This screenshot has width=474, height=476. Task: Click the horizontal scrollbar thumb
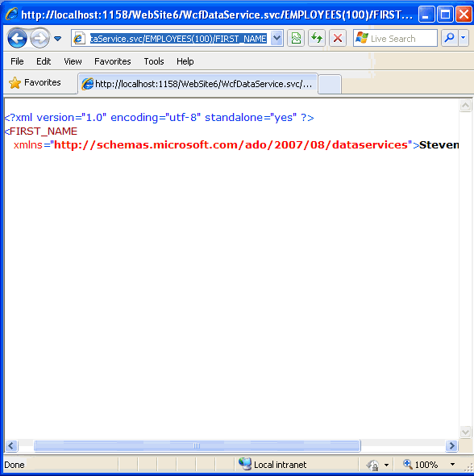pyautogui.click(x=197, y=445)
